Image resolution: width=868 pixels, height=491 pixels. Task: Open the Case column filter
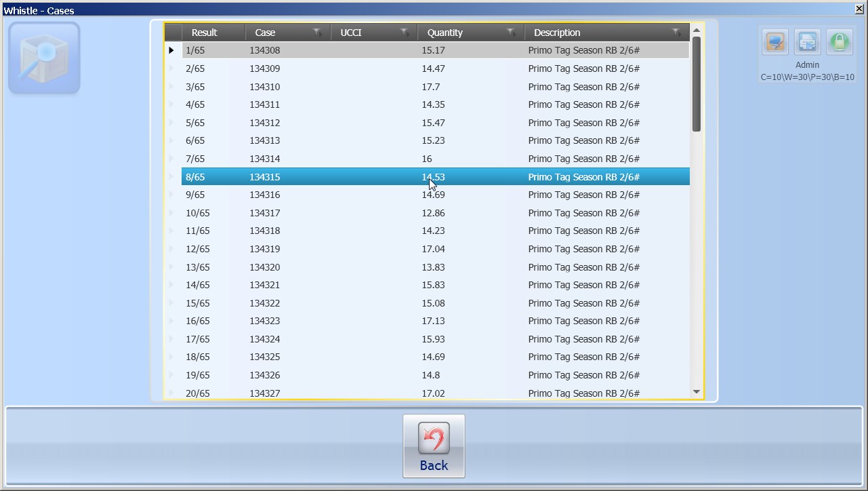point(317,33)
